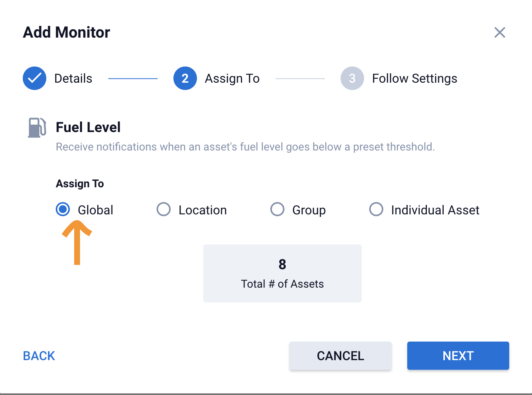Click the step 2 number circle

coord(185,78)
